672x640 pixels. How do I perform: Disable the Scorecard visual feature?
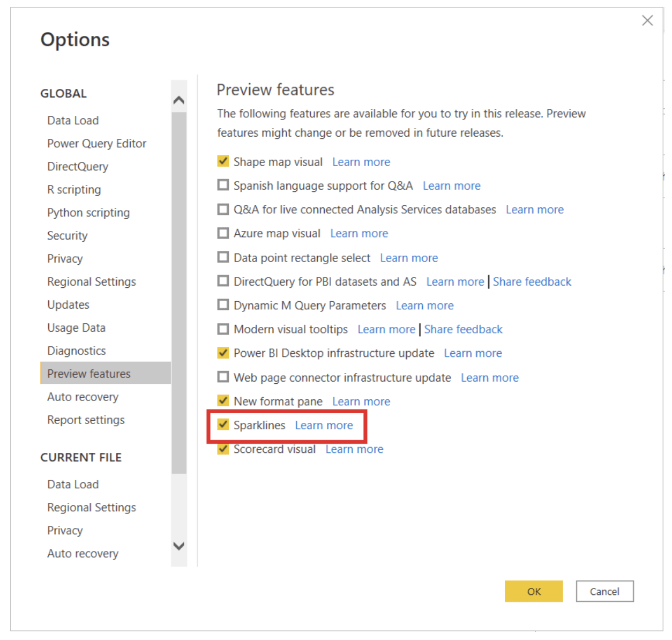coord(223,449)
